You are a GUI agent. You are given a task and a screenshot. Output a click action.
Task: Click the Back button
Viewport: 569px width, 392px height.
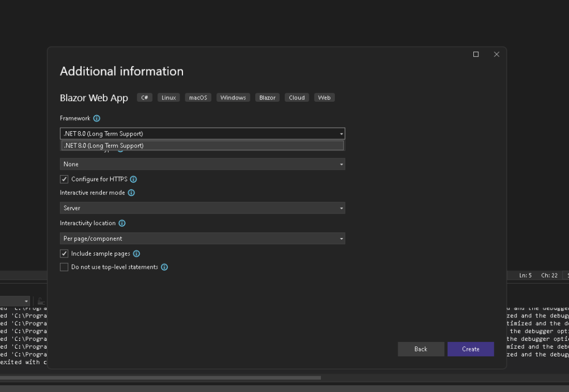421,349
